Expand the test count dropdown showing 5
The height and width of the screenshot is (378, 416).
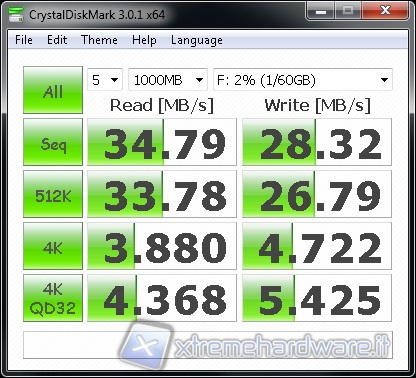pyautogui.click(x=105, y=80)
